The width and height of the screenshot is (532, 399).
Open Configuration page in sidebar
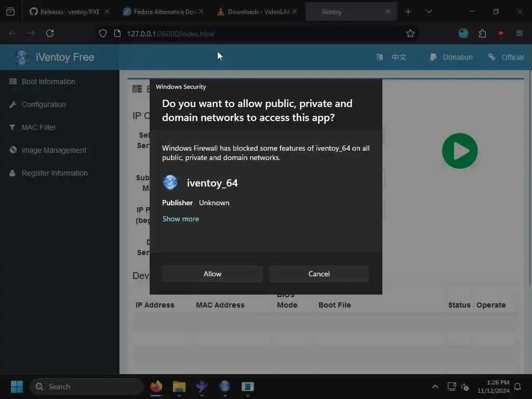click(44, 104)
